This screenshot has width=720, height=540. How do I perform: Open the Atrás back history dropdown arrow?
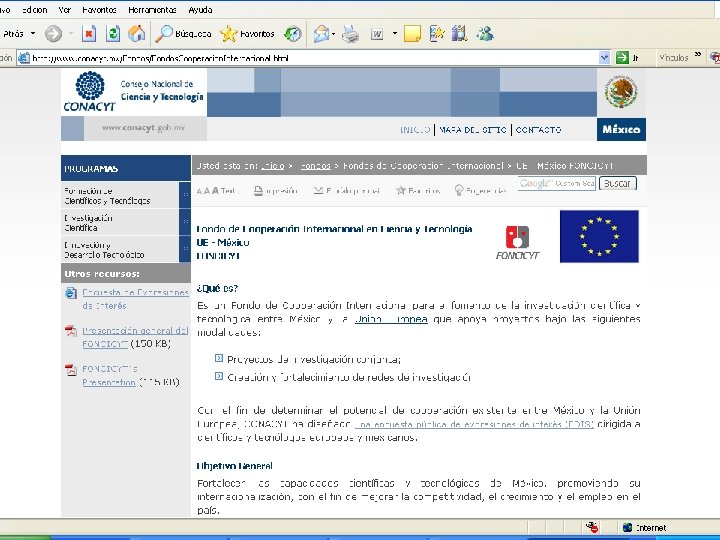click(33, 34)
